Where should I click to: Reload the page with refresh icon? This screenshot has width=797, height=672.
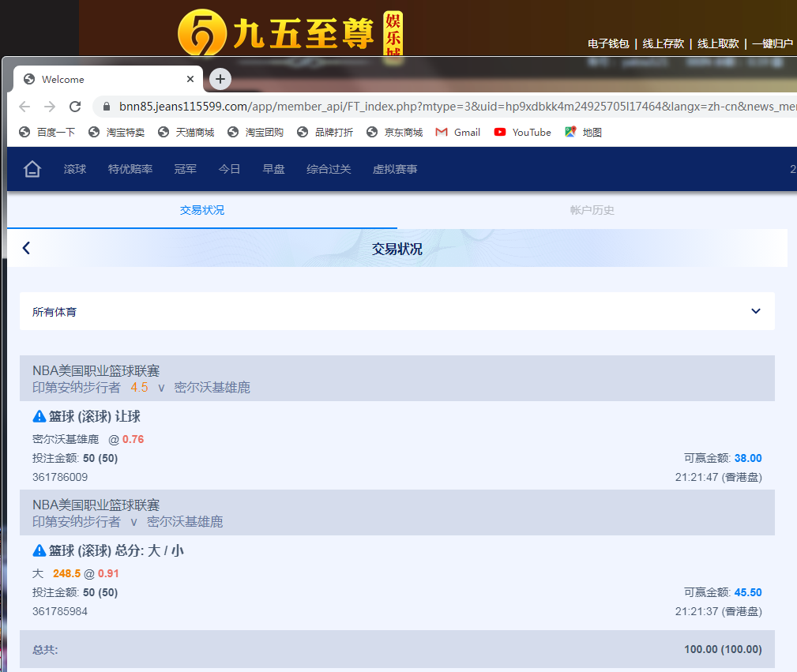coord(75,107)
